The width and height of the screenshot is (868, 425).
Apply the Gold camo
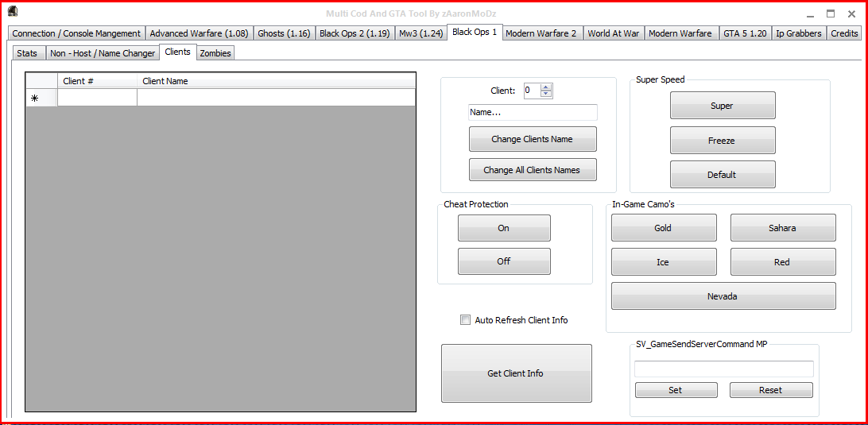pyautogui.click(x=663, y=227)
